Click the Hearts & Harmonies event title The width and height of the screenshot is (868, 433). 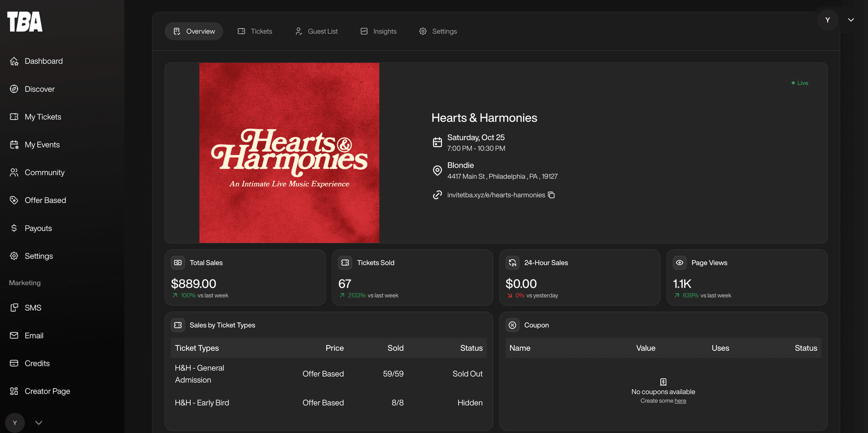pyautogui.click(x=484, y=118)
